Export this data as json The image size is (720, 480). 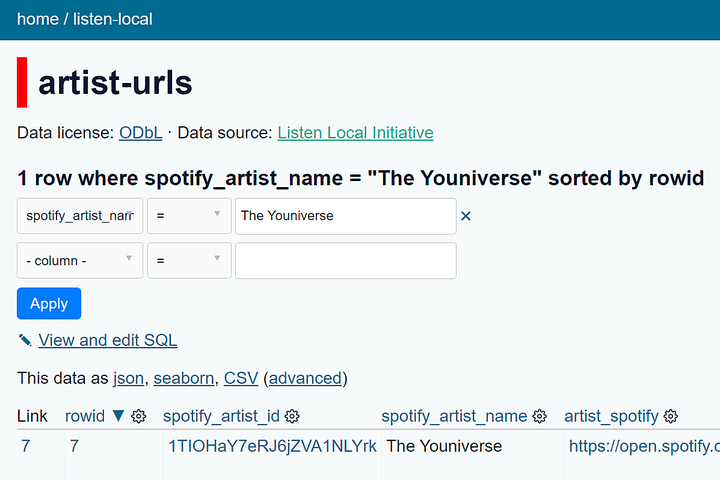[128, 378]
